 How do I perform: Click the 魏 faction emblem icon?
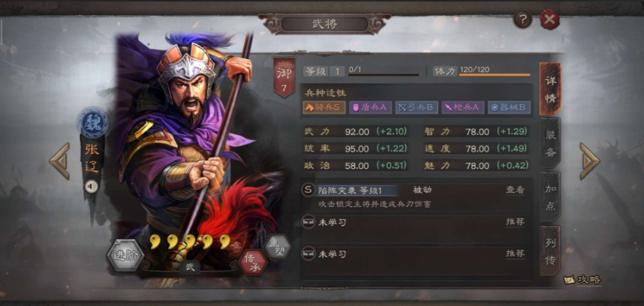[x=92, y=123]
